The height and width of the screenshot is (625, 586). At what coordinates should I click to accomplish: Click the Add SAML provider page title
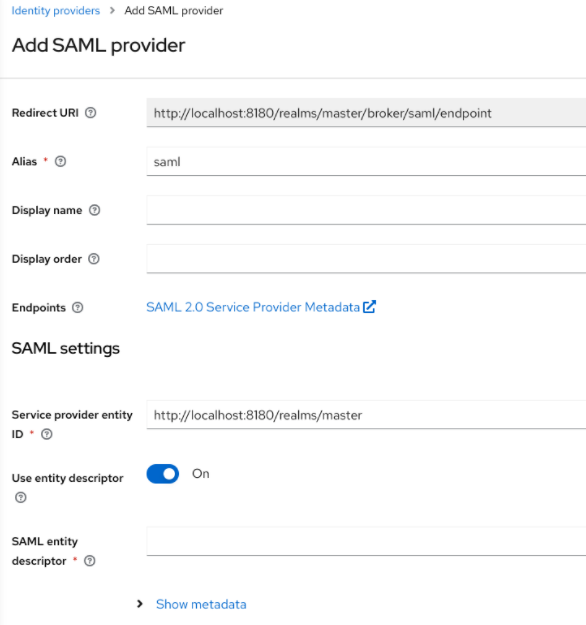tap(98, 45)
